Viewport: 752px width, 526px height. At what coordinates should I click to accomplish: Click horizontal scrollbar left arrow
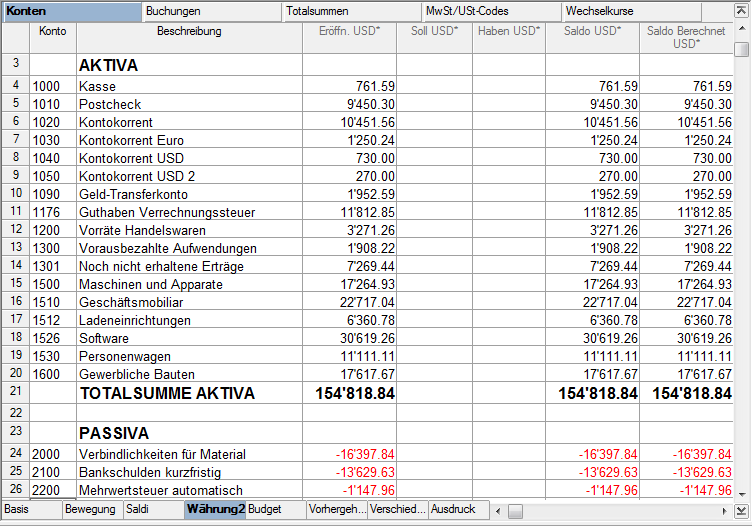click(498, 511)
